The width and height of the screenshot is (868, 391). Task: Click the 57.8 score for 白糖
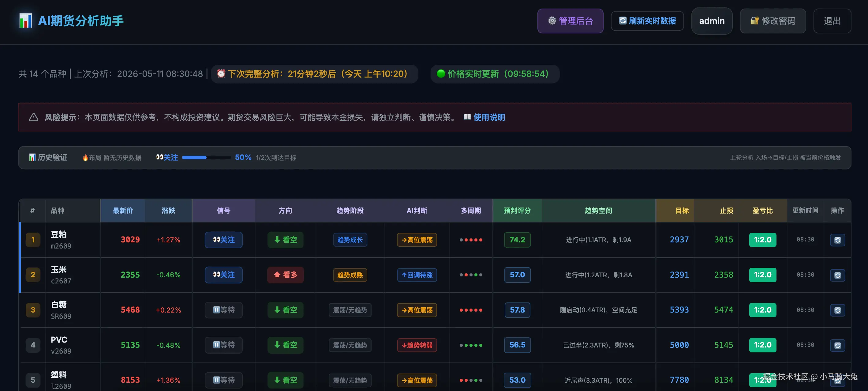(517, 310)
